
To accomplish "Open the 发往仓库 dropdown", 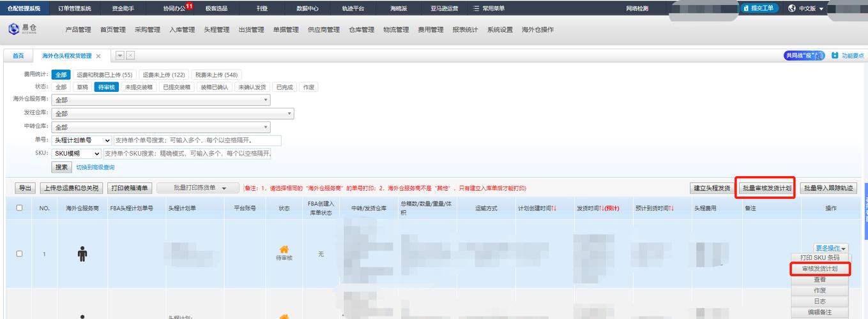I will coord(173,114).
